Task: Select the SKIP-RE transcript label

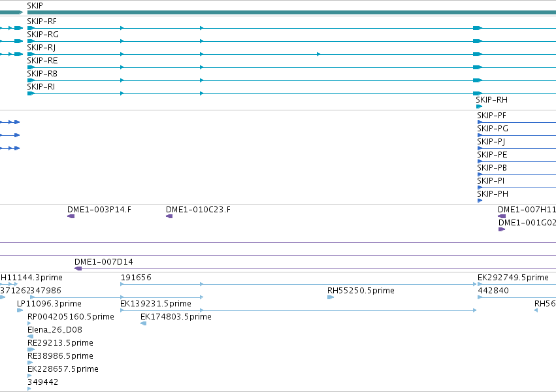Action: (x=42, y=61)
